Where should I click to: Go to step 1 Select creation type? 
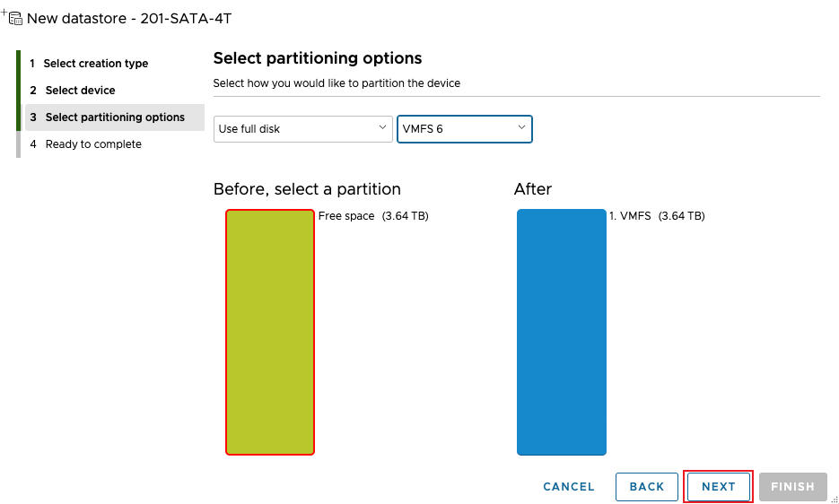click(x=89, y=64)
